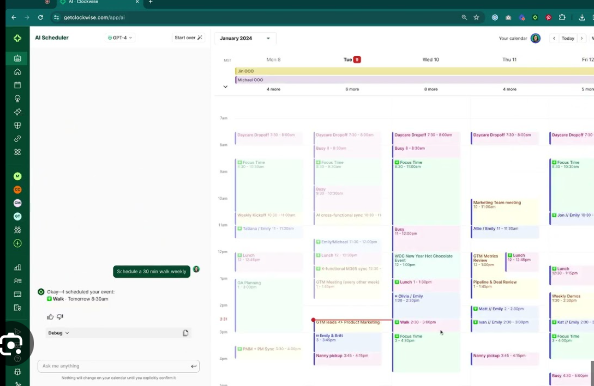The width and height of the screenshot is (594, 386).
Task: Click the Clockwise logo icon
Action: point(17,38)
